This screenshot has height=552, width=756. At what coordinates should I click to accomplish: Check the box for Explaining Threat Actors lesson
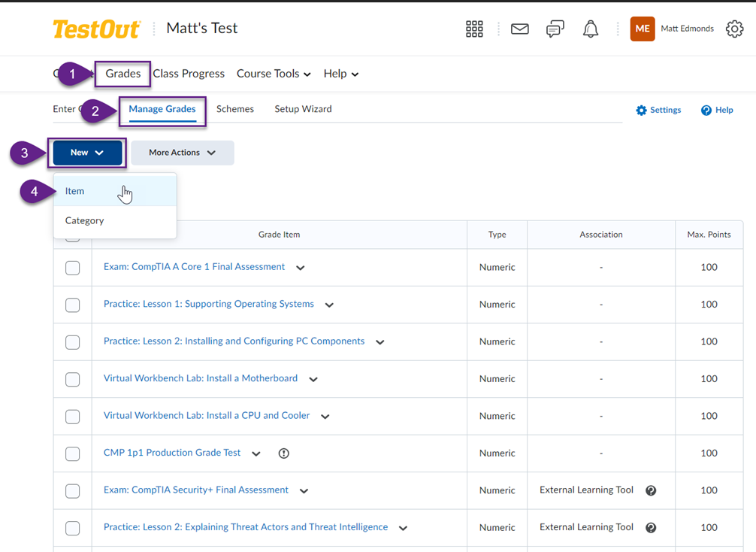pos(72,528)
